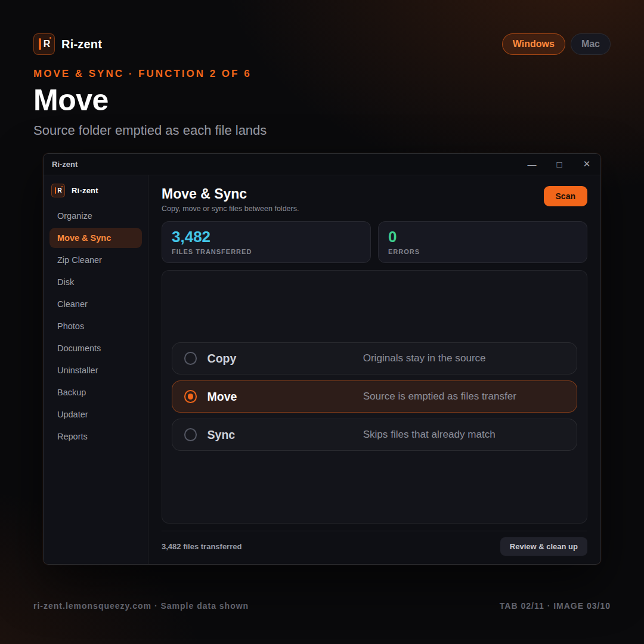Click 'Source is emptied as files transfer' text
Image resolution: width=644 pixels, height=644 pixels.
click(439, 397)
